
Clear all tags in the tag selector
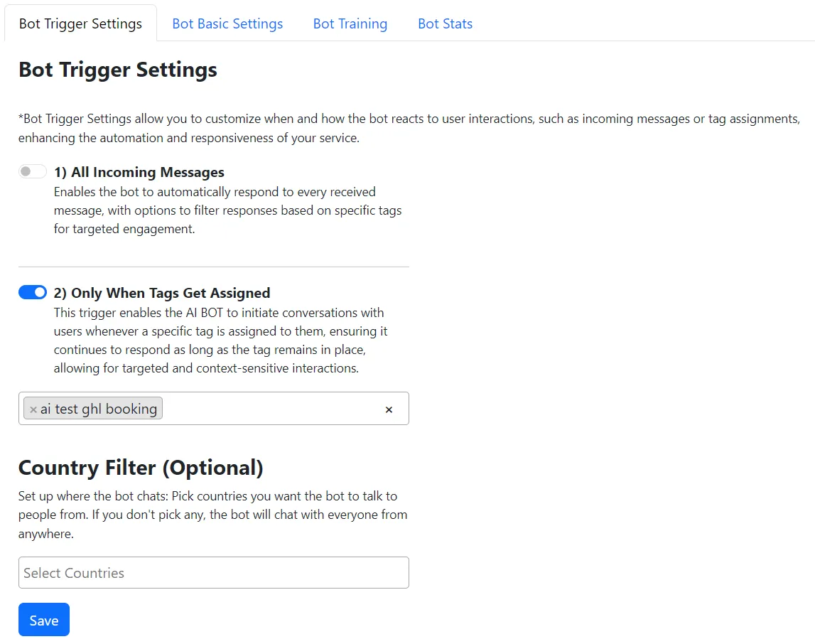pos(389,409)
